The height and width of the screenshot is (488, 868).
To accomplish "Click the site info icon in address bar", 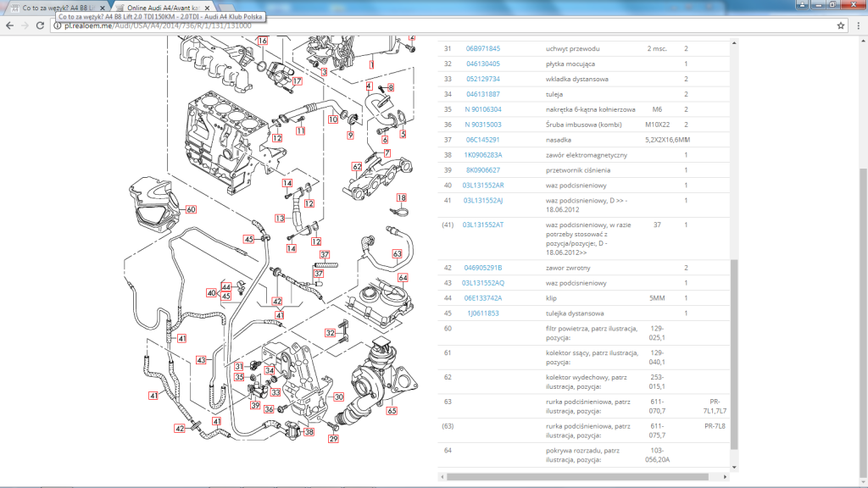I will click(x=57, y=25).
